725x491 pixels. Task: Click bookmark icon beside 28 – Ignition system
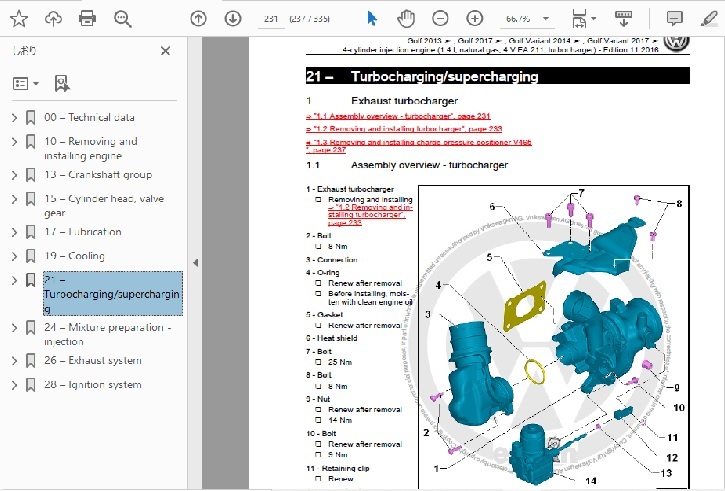tap(31, 385)
